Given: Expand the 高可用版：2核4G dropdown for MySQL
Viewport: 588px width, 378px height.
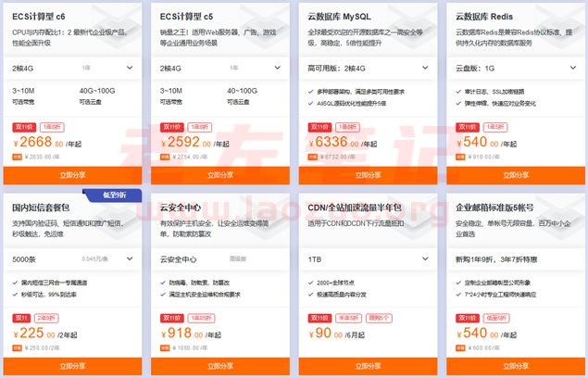Looking at the screenshot, I should 368,68.
